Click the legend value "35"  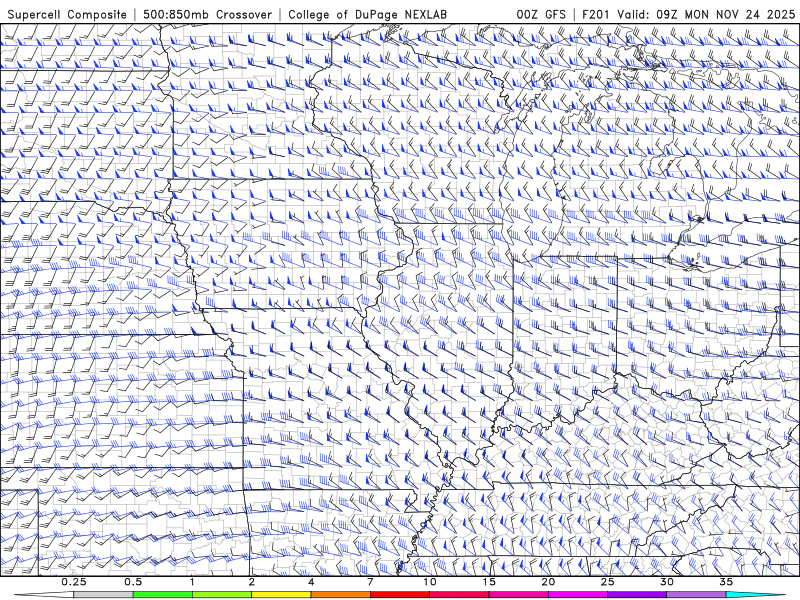(x=726, y=582)
